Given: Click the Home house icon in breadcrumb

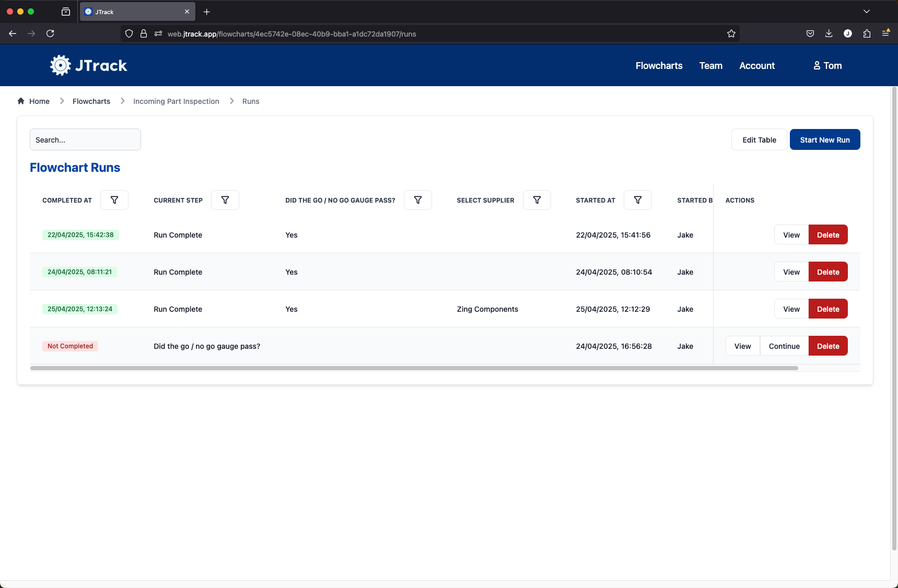Looking at the screenshot, I should pyautogui.click(x=21, y=101).
